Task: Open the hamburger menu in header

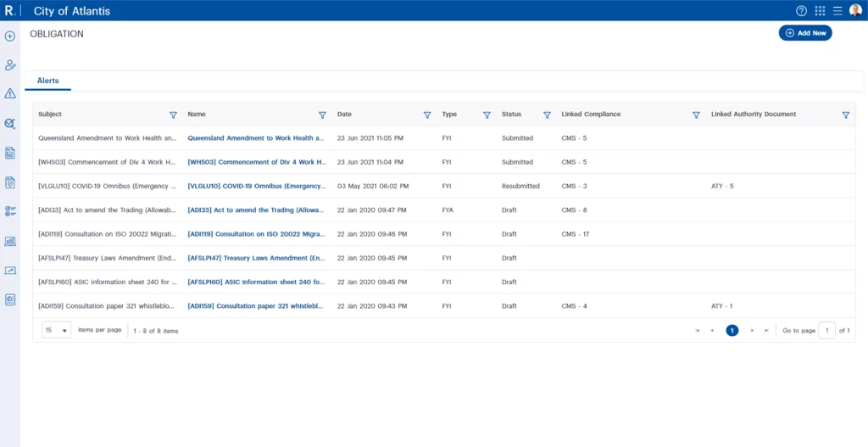Action: pos(837,11)
